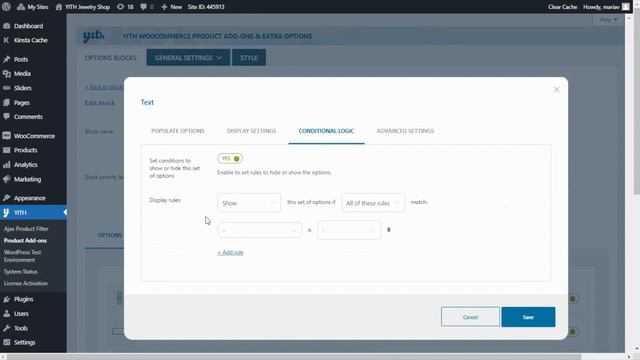Open Sliders in sidebar
This screenshot has width=640, height=360.
point(22,88)
